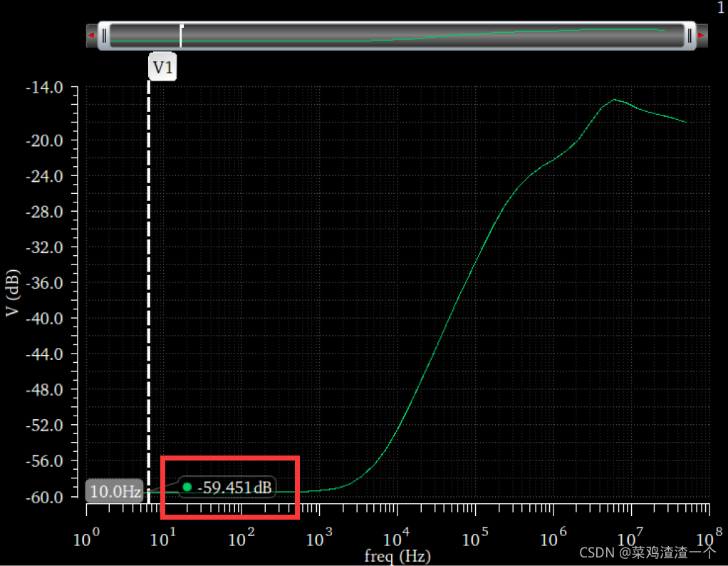Click the right red arrow of zoom bar
The height and width of the screenshot is (566, 728).
tap(701, 36)
